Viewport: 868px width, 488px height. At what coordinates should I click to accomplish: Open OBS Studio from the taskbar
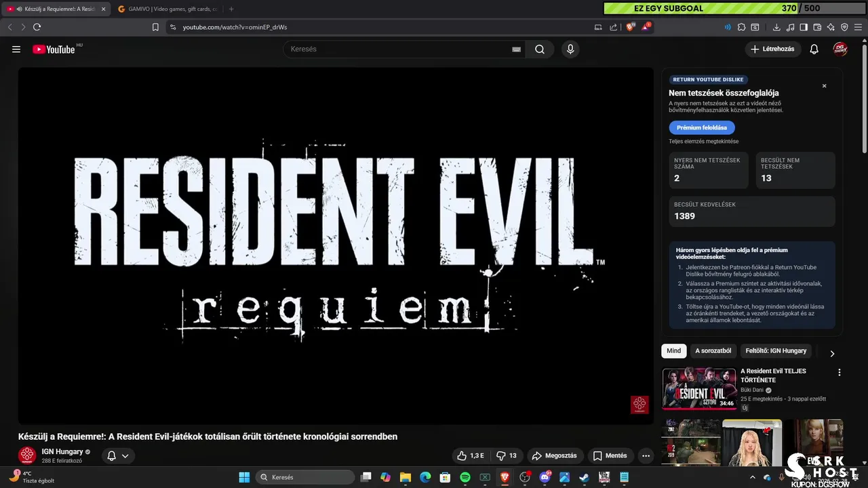(525, 477)
